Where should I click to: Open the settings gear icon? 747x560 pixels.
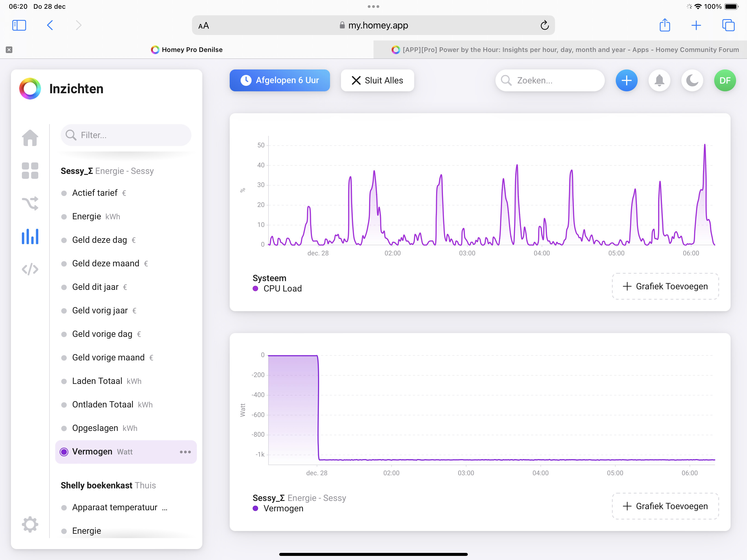(x=30, y=524)
